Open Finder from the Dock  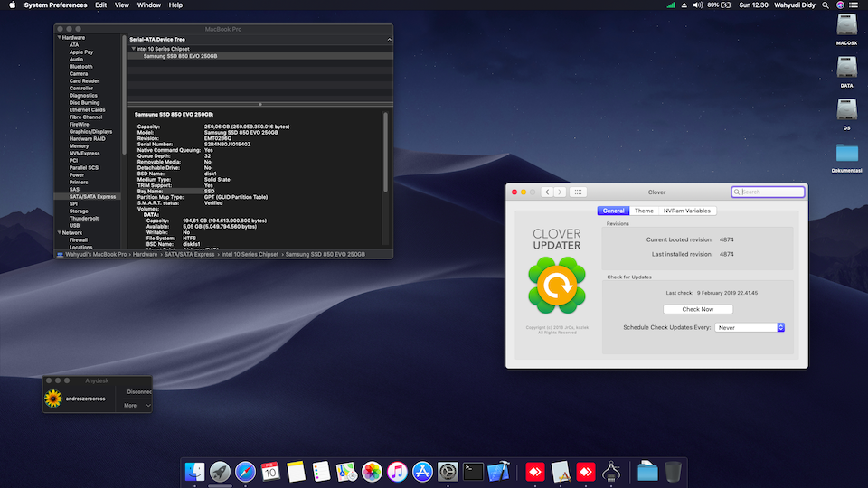coord(195,472)
